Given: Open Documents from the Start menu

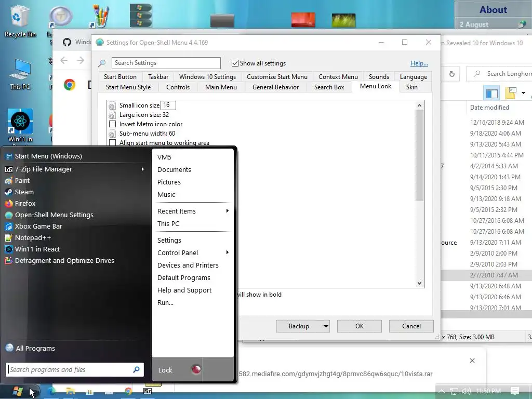Looking at the screenshot, I should (x=174, y=170).
